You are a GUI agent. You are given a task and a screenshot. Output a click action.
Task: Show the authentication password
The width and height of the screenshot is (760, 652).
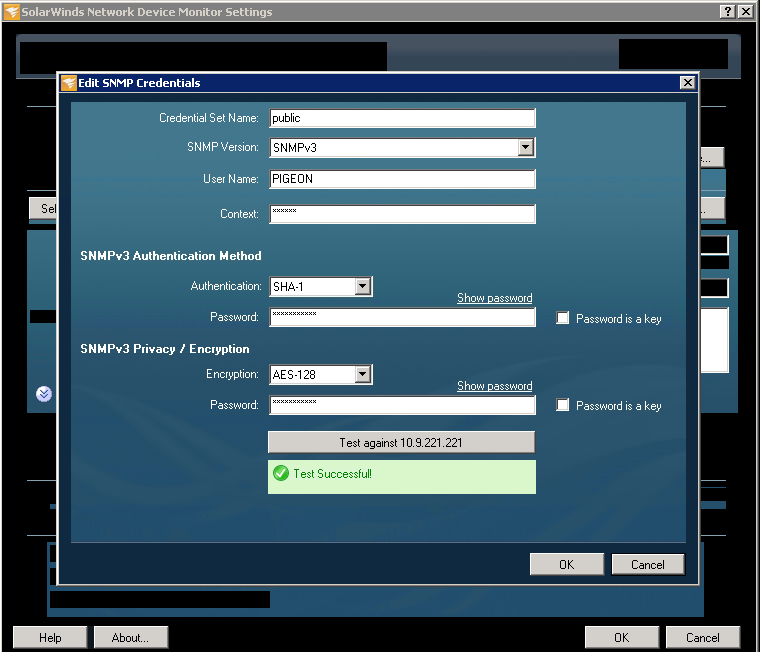tap(494, 298)
